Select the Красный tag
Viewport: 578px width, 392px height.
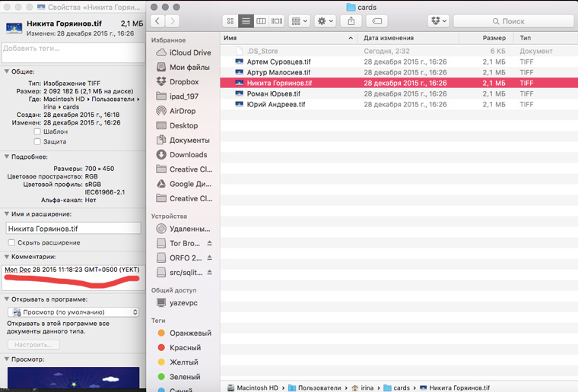pyautogui.click(x=179, y=347)
